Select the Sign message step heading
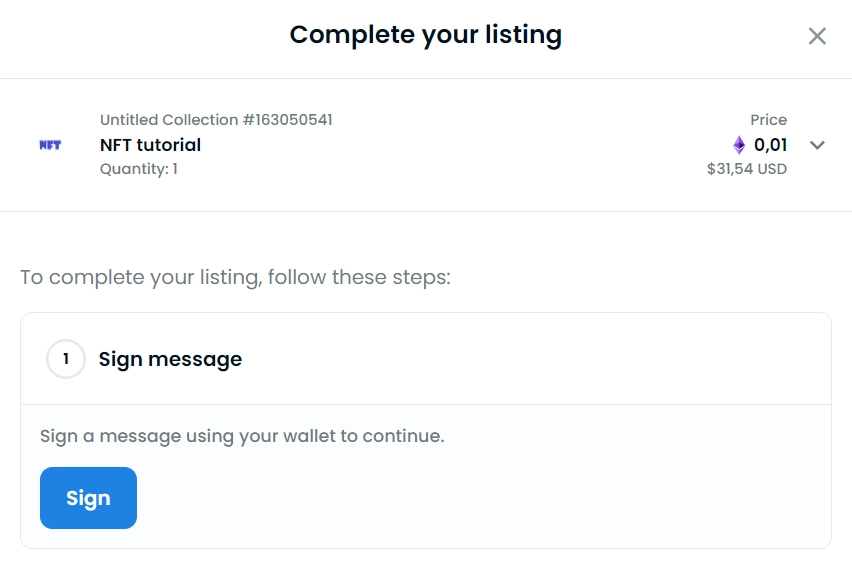Viewport: 852px width, 563px height. (x=170, y=359)
